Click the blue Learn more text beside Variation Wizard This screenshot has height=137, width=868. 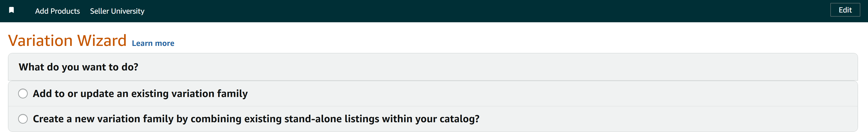click(x=153, y=43)
